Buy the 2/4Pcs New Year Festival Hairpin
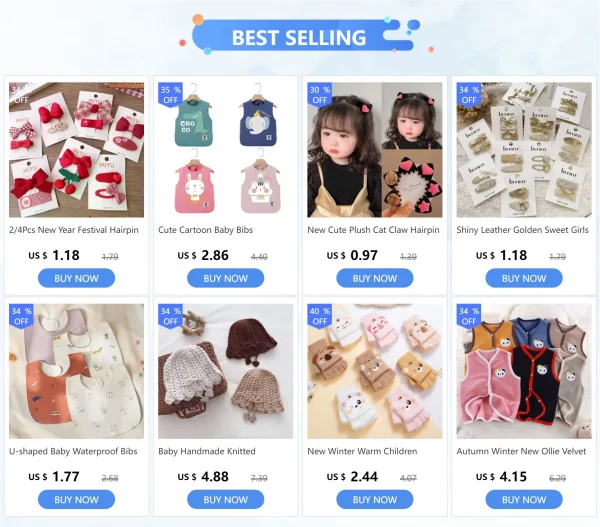Viewport: 600px width, 527px height. (x=77, y=278)
